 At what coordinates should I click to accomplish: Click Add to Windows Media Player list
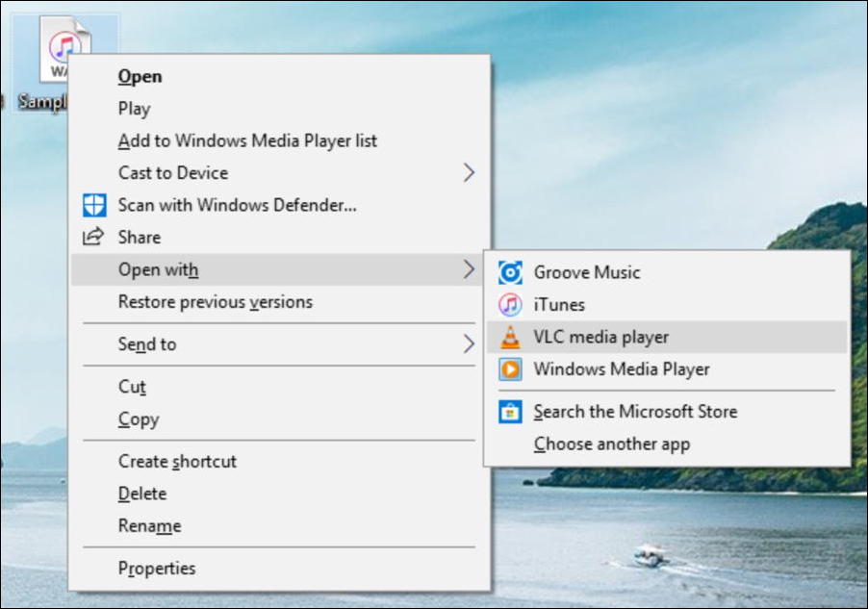pyautogui.click(x=280, y=140)
